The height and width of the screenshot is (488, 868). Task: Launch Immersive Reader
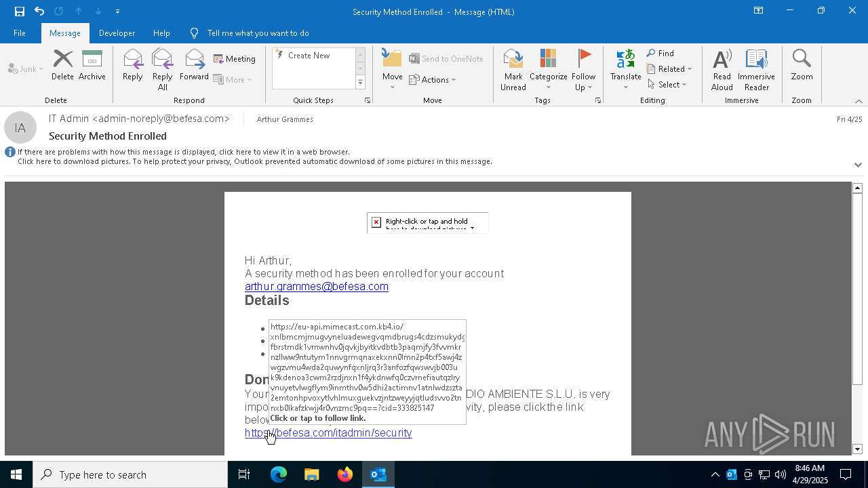[x=756, y=70]
